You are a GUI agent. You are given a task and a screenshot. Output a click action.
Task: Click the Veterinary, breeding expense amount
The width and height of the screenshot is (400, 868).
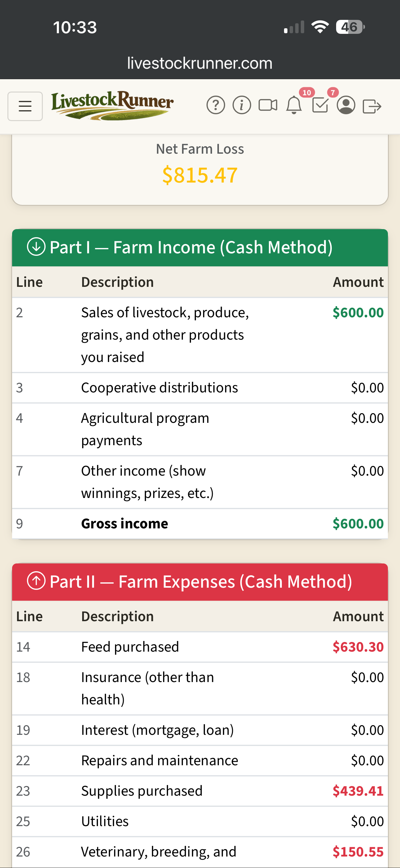[x=358, y=852]
